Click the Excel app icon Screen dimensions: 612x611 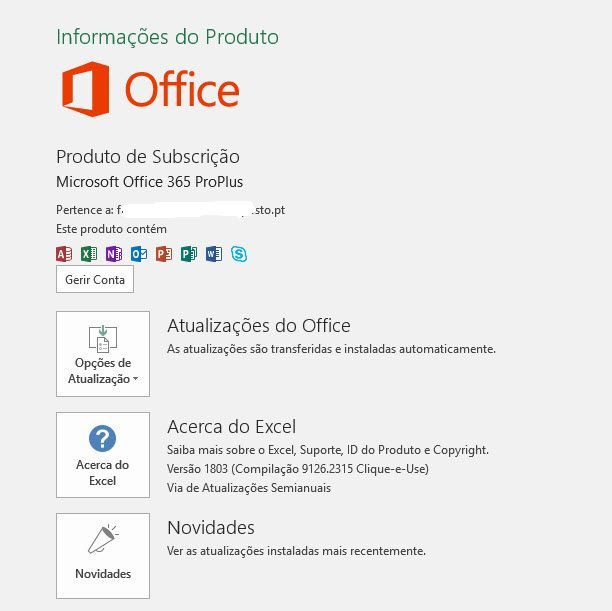pos(89,254)
